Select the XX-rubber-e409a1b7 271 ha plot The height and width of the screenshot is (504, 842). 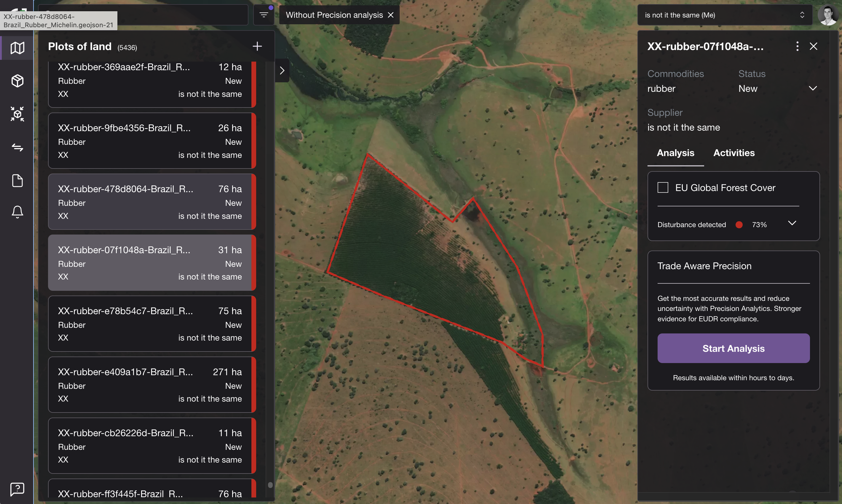pos(149,385)
